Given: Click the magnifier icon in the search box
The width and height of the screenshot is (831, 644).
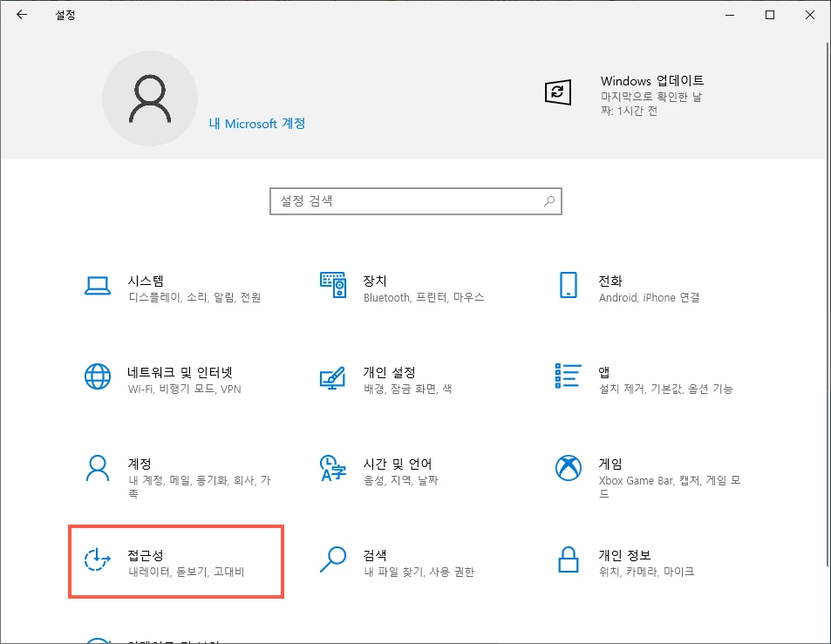Looking at the screenshot, I should pyautogui.click(x=549, y=201).
